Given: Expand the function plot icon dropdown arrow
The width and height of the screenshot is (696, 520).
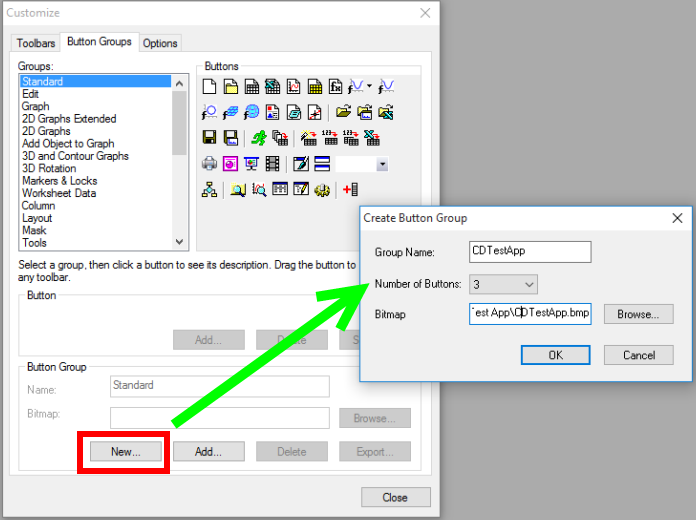Looking at the screenshot, I should pyautogui.click(x=369, y=87).
